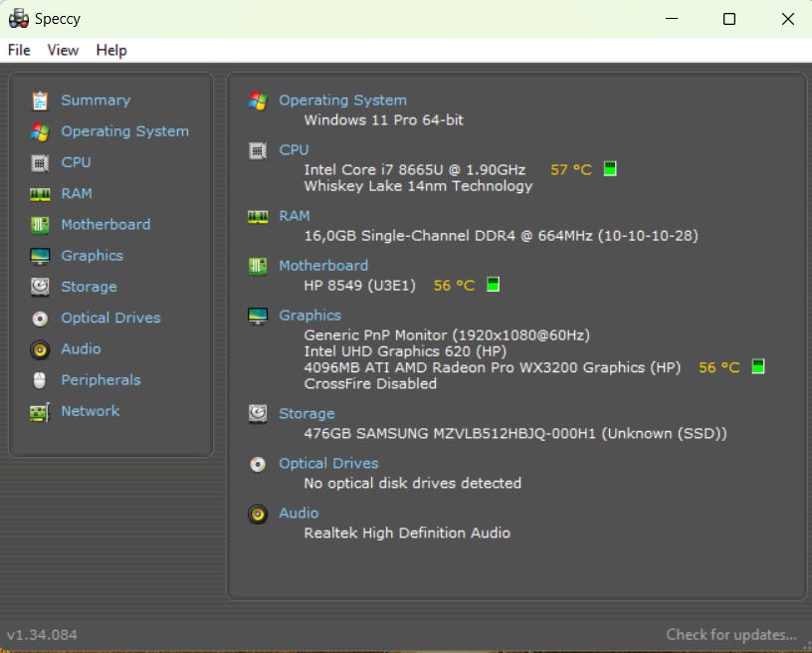
Task: Open the CPU heading link in summary
Action: point(294,149)
